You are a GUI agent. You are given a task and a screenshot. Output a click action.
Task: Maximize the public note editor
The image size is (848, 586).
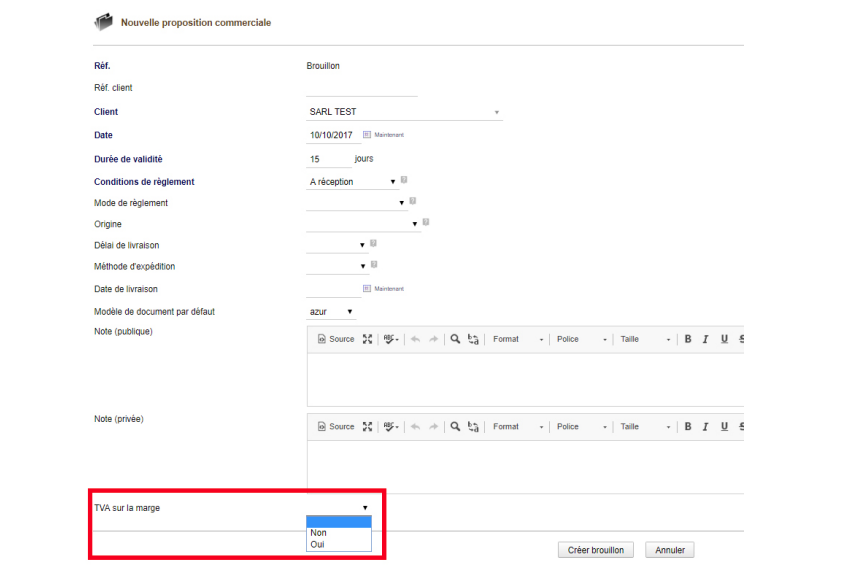367,339
